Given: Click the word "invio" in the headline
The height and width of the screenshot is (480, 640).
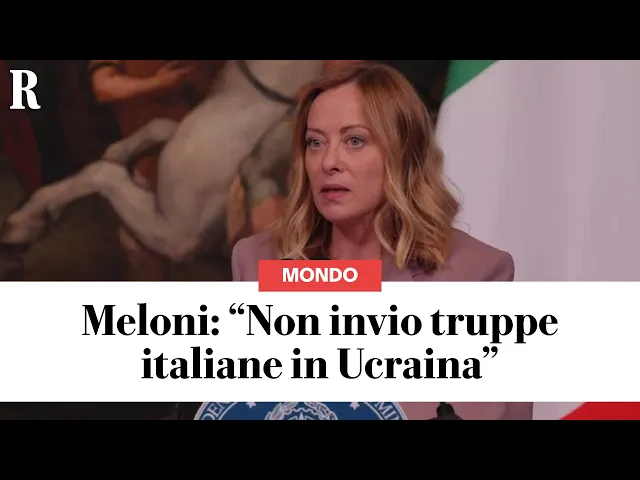Looking at the screenshot, I should coord(376,322).
